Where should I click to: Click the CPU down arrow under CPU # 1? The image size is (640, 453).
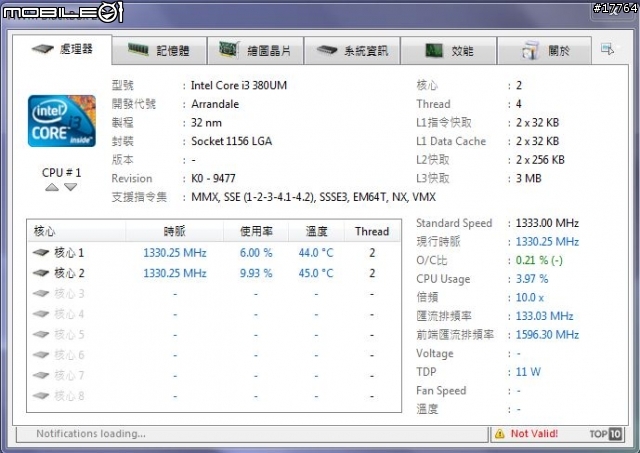point(71,187)
